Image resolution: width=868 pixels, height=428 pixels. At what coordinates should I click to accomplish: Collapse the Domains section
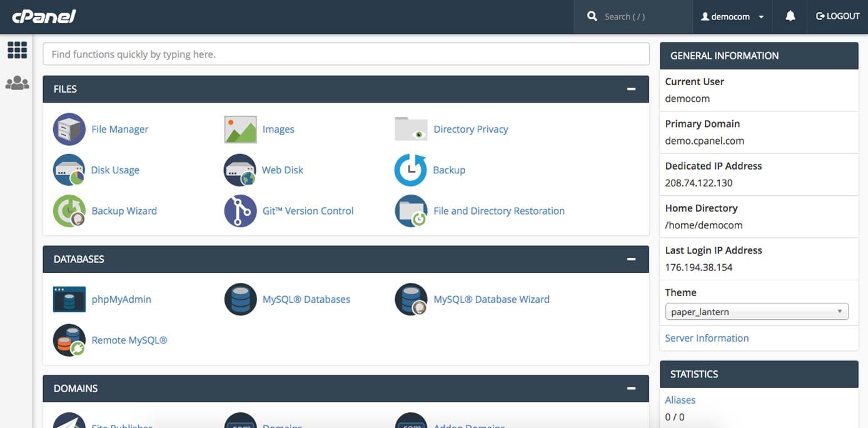click(x=631, y=389)
